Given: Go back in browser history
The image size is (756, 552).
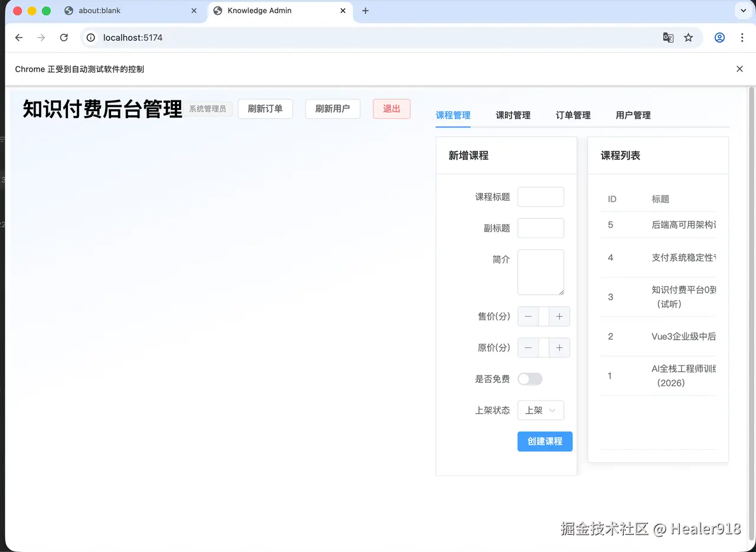Looking at the screenshot, I should coord(19,37).
